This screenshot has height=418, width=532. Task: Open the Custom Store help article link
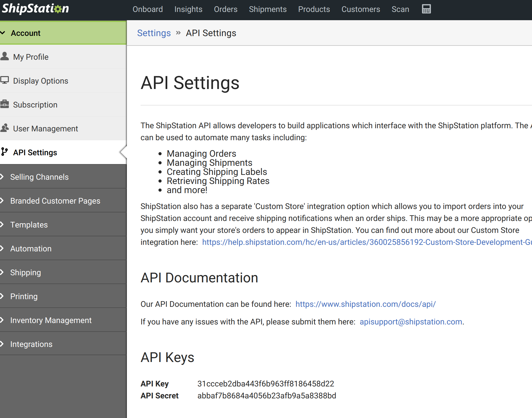[x=367, y=242]
